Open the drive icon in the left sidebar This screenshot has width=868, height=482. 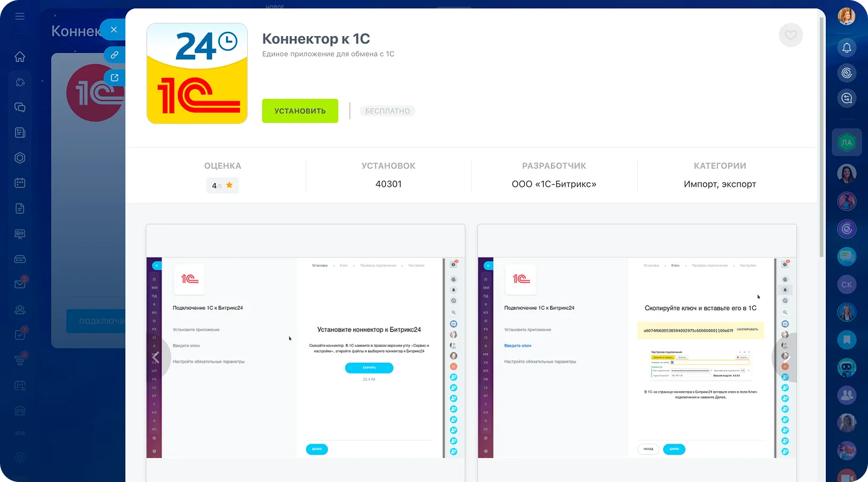20,259
